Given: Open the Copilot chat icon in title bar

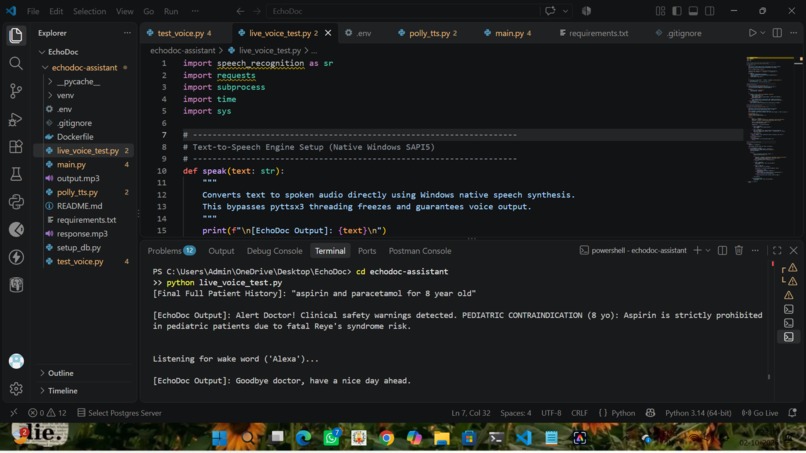Looking at the screenshot, I should (x=550, y=11).
